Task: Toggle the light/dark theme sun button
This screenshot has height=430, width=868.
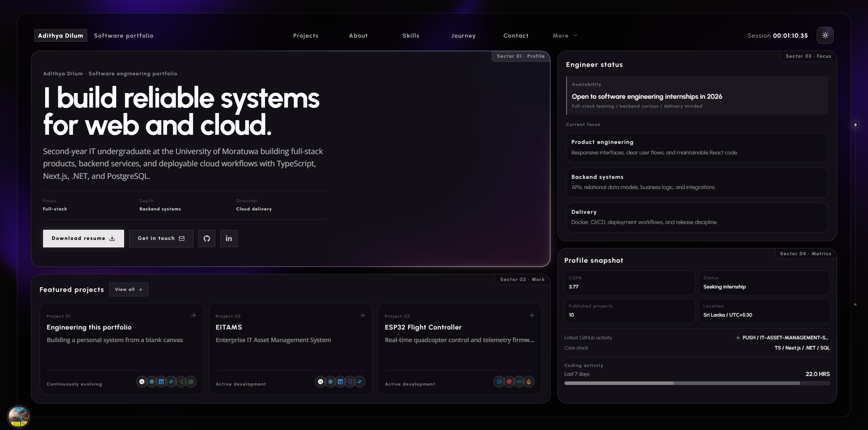Action: 825,35
